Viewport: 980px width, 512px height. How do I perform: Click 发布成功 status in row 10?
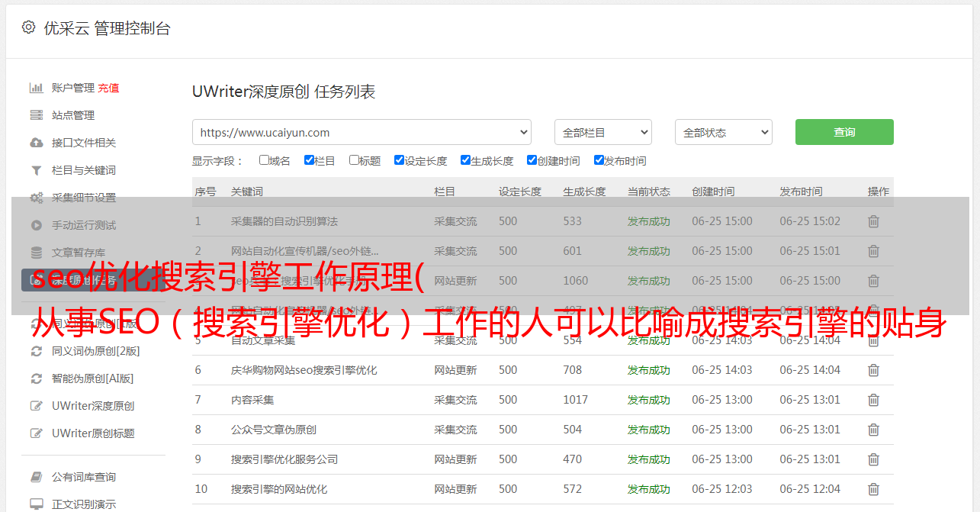[649, 489]
